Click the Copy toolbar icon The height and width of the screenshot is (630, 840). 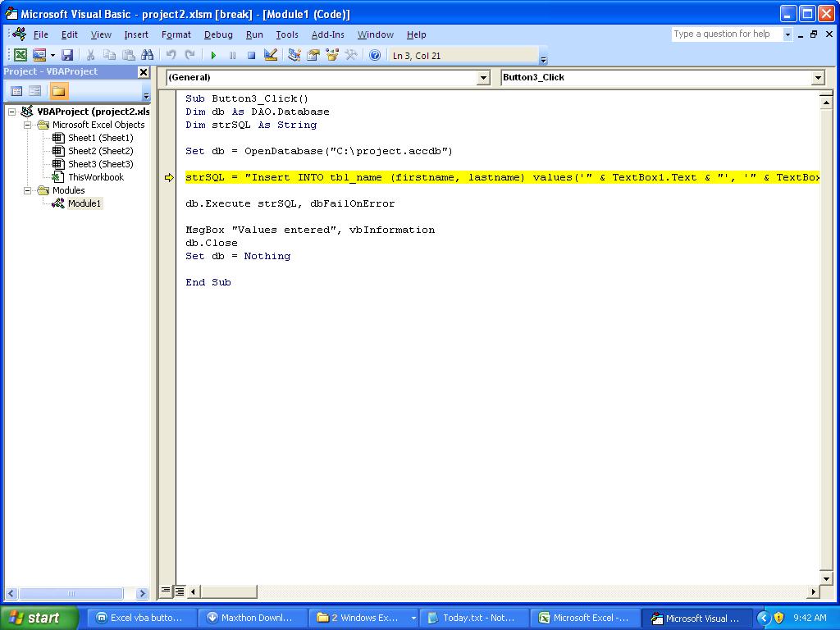tap(109, 55)
